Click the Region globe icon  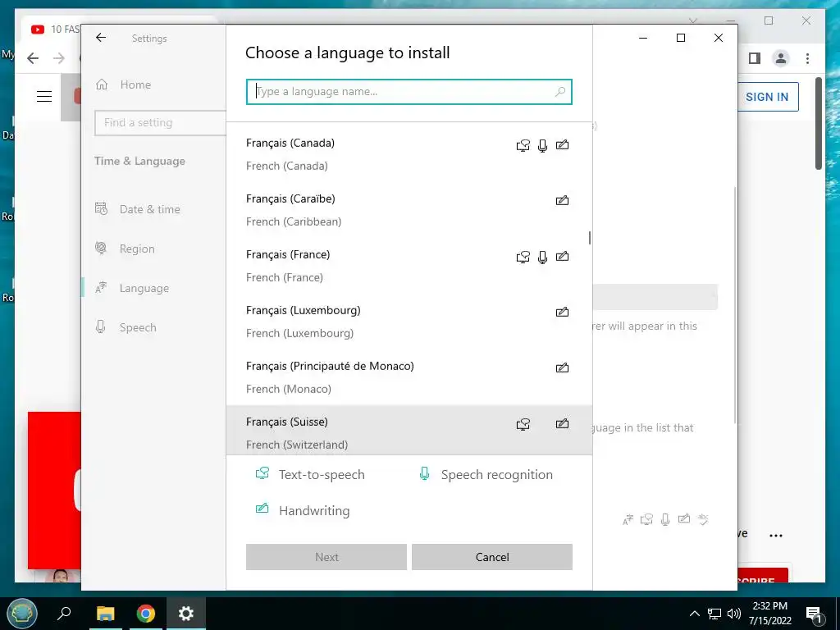(101, 248)
